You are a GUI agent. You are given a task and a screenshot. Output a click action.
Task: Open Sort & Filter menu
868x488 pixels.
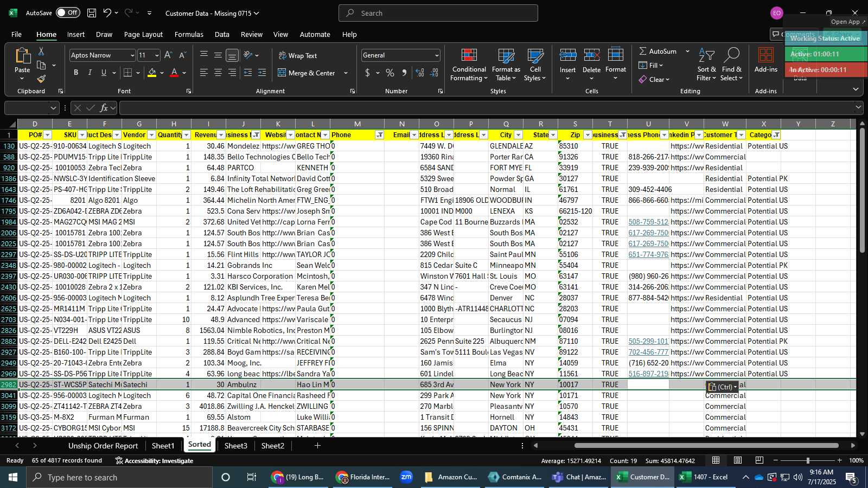coord(706,65)
